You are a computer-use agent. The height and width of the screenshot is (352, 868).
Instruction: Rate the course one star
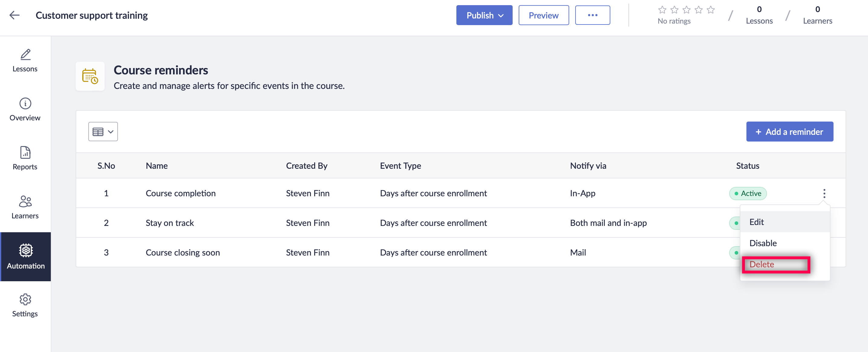pyautogui.click(x=662, y=10)
